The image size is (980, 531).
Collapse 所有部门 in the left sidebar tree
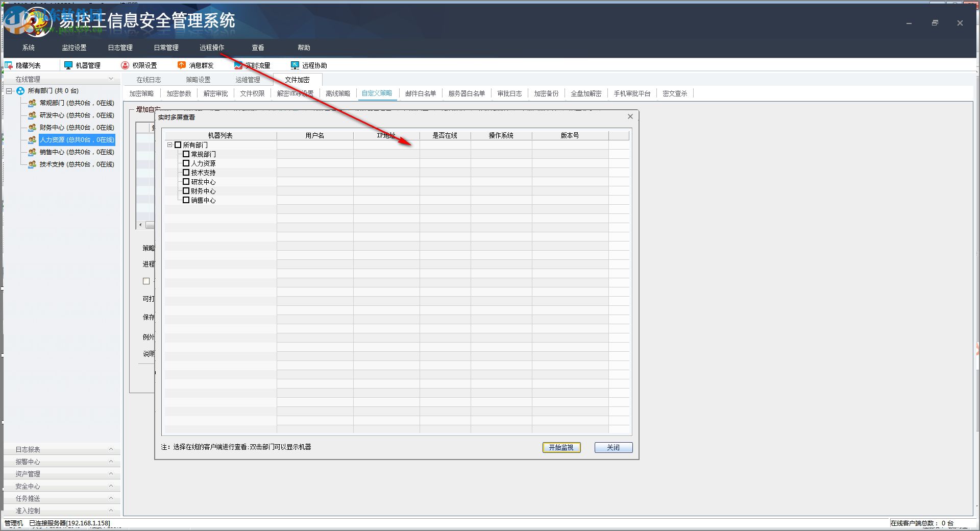click(9, 91)
